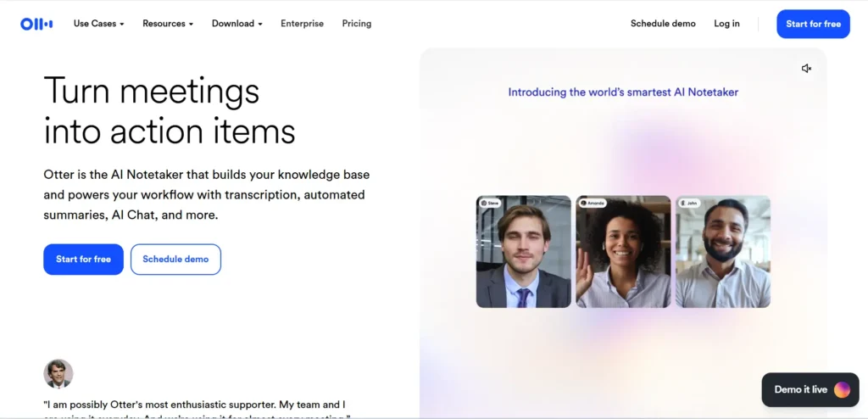Click the outlined Schedule demo button

tap(175, 260)
